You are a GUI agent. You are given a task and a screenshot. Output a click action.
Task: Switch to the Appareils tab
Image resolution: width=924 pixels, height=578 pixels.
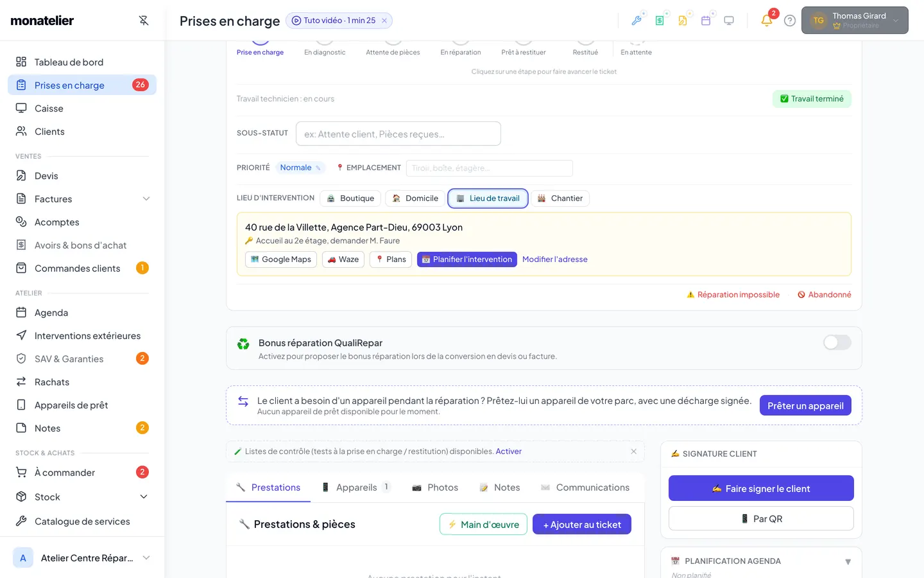[357, 487]
